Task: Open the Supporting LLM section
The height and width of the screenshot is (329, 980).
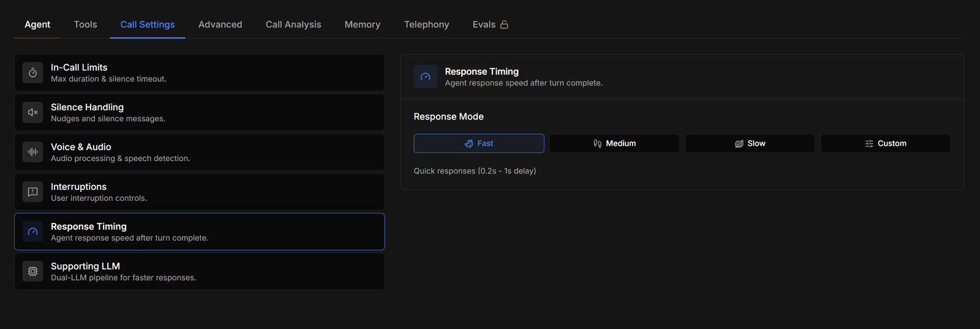Action: 200,271
